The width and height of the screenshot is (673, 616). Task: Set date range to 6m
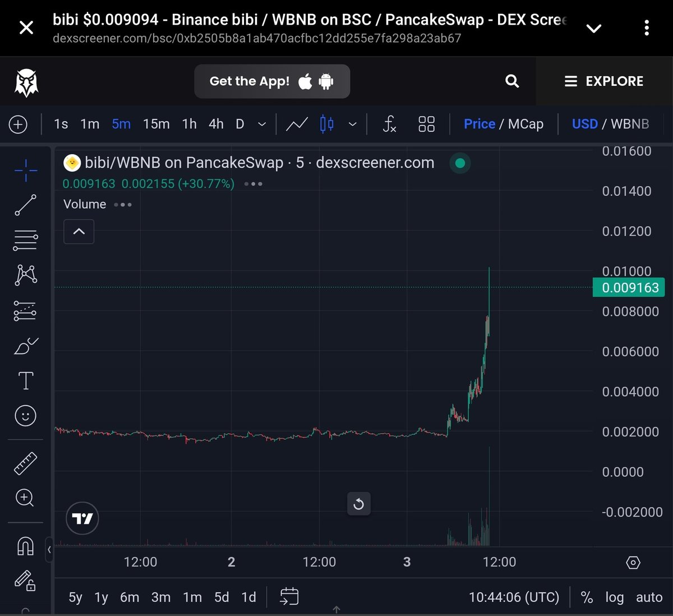coord(130,597)
